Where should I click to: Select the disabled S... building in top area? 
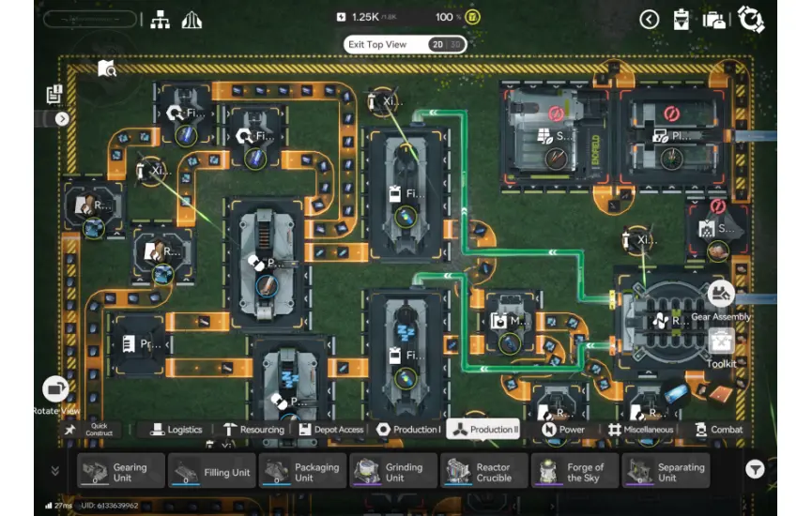coord(555,136)
